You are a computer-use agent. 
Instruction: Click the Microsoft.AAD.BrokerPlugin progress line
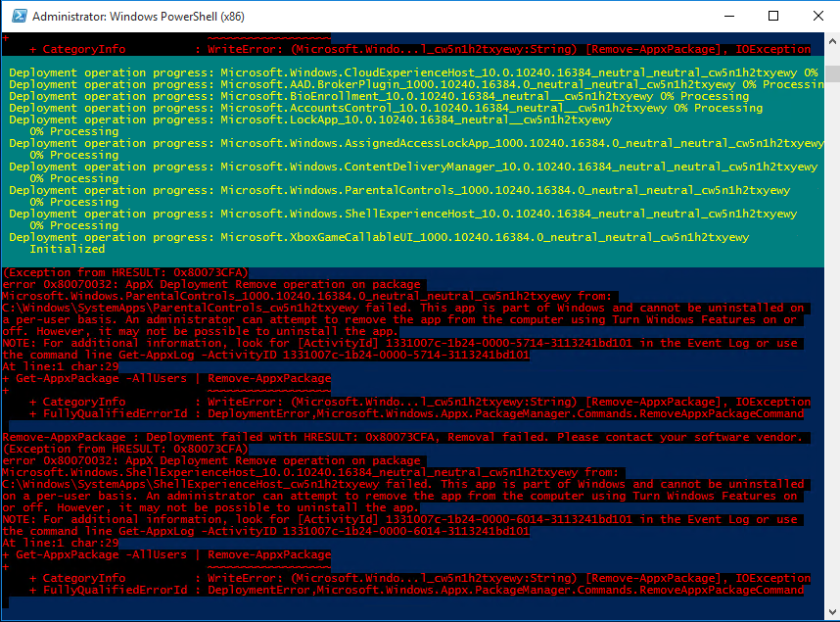click(x=416, y=84)
